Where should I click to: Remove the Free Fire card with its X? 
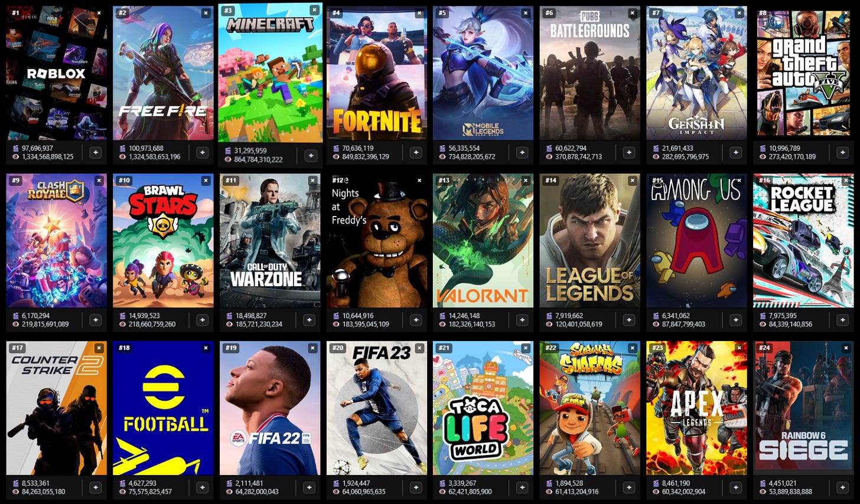tap(206, 13)
